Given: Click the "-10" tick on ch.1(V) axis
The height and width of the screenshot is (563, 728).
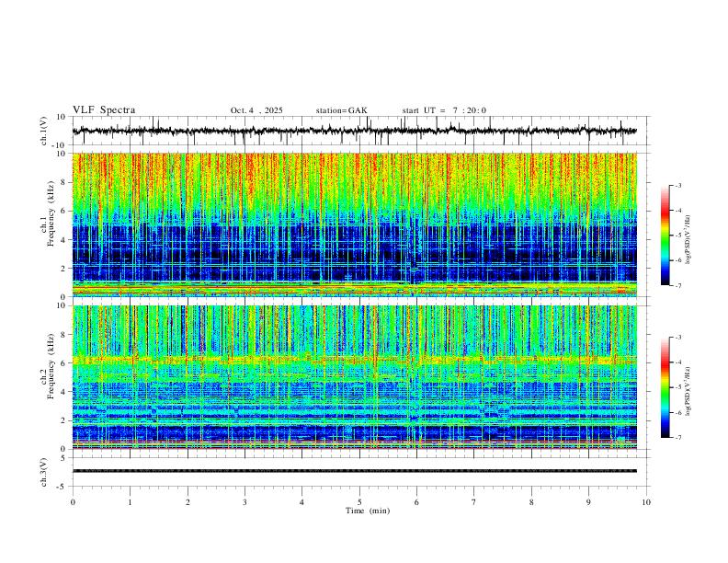Looking at the screenshot, I should (x=60, y=145).
